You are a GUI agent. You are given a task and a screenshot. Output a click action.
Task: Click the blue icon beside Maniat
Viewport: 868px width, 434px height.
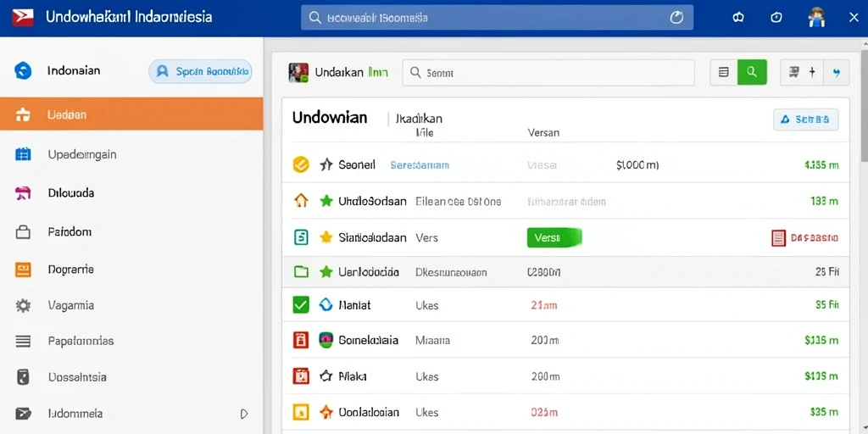click(x=326, y=304)
